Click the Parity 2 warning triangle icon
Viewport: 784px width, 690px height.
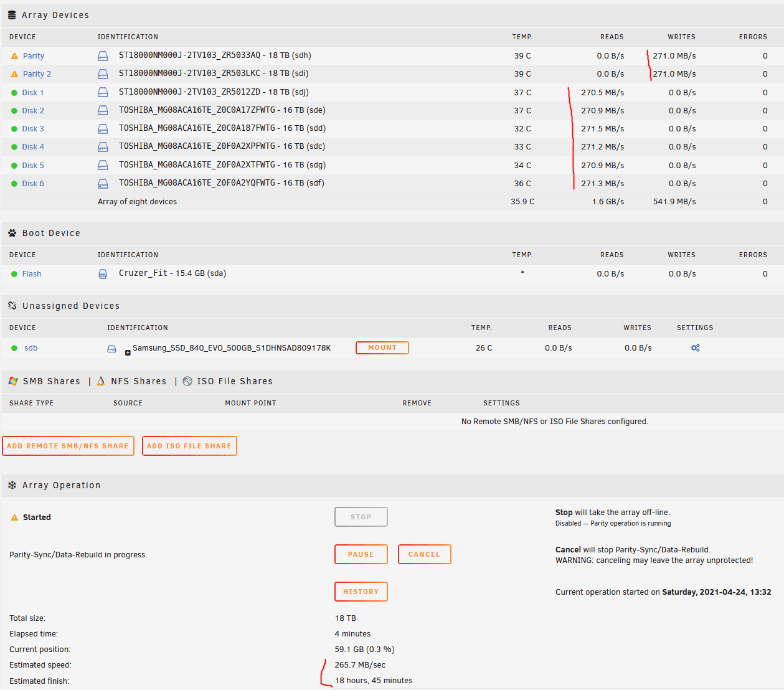tap(14, 74)
